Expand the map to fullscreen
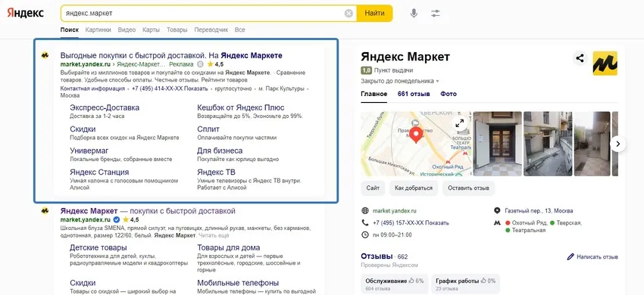Viewport: 644px width, 295px height. tap(460, 123)
